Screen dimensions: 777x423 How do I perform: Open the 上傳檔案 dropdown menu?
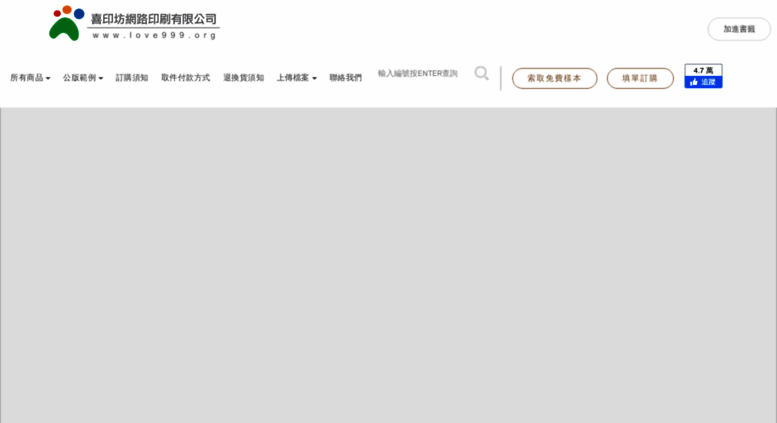tap(296, 78)
